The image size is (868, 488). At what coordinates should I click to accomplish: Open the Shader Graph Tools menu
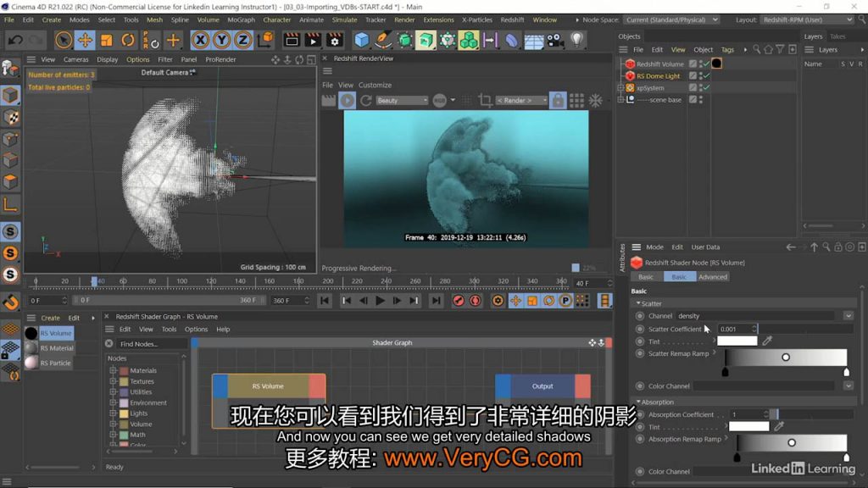pos(169,330)
